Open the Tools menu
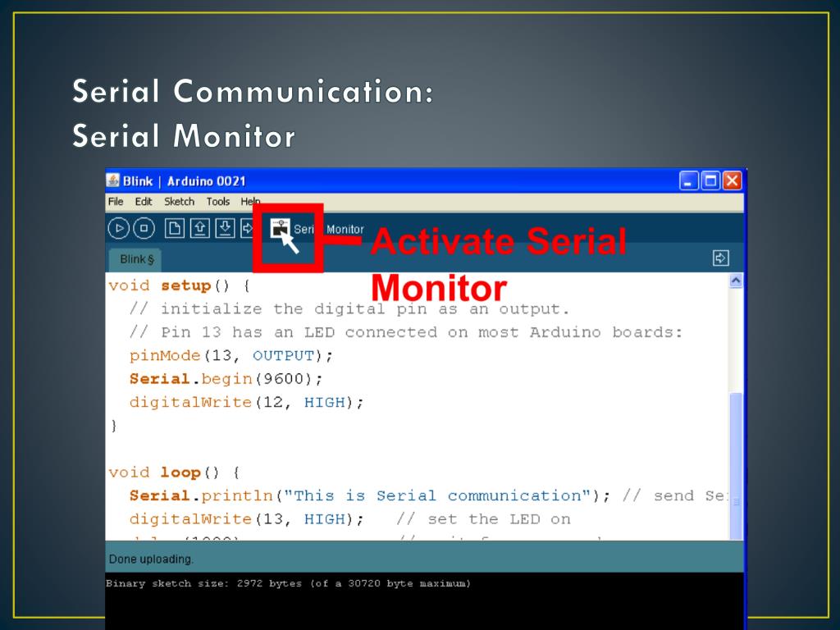Viewport: 840px width, 630px height. tap(218, 202)
